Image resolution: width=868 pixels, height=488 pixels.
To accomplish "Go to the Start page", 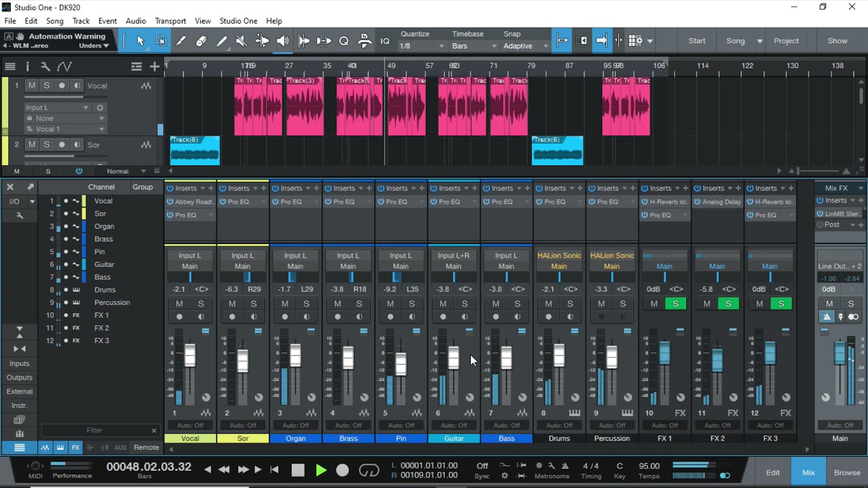I will 697,41.
